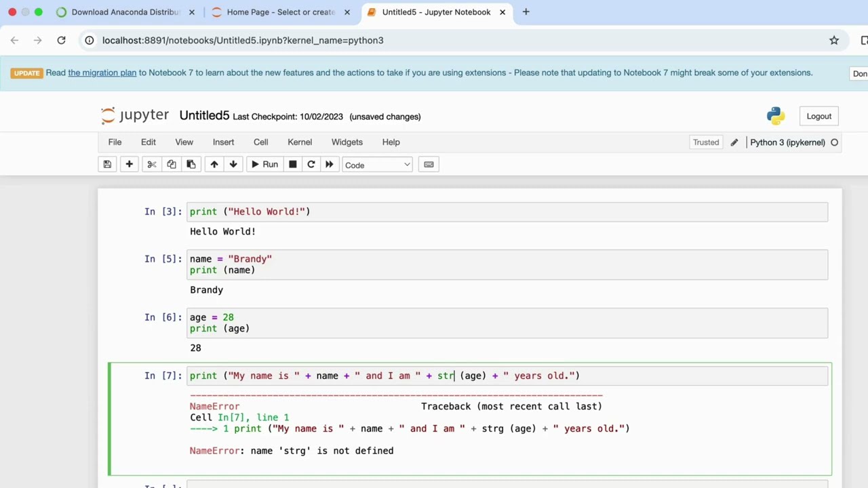The height and width of the screenshot is (488, 868).
Task: Reload the page
Action: coord(61,41)
